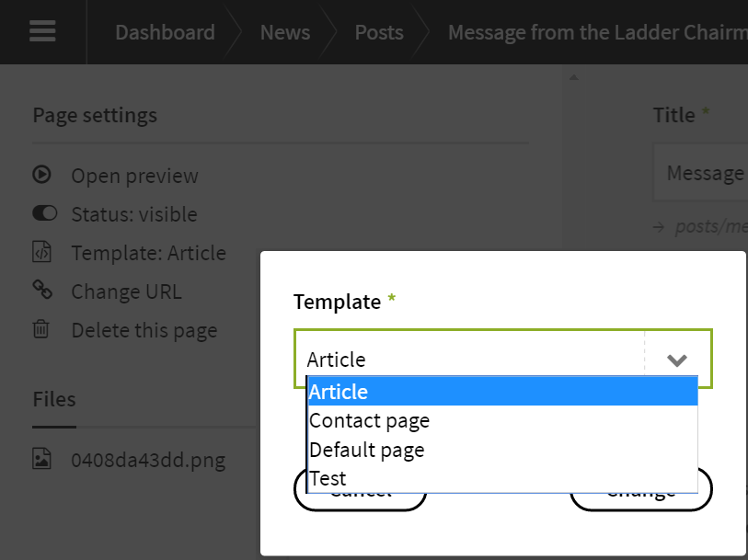The image size is (748, 560).
Task: Open the 0408da43dd.png file
Action: [x=147, y=460]
